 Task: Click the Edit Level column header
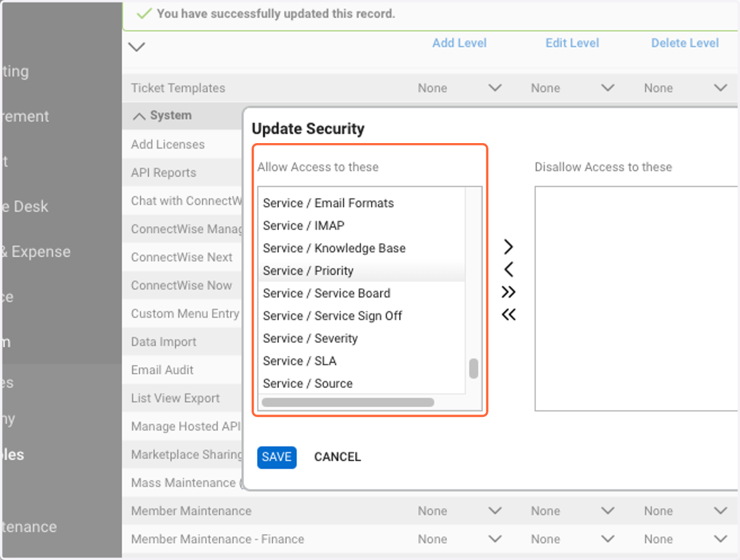[x=572, y=43]
